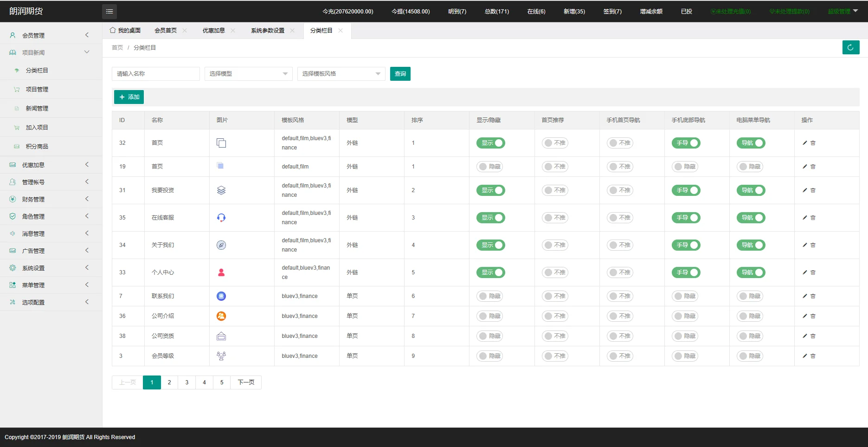Open the 选择模型 dropdown
The width and height of the screenshot is (868, 447).
(248, 74)
